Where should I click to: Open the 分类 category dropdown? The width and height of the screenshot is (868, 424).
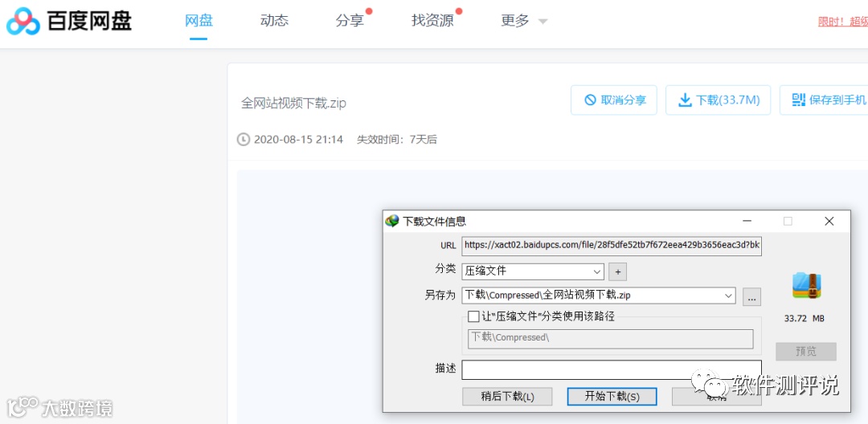[533, 271]
